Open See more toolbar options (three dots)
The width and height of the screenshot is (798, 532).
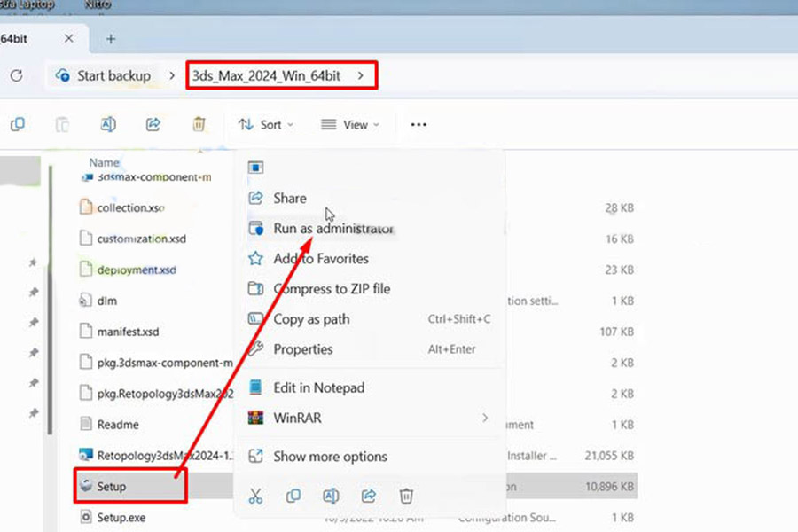(419, 125)
